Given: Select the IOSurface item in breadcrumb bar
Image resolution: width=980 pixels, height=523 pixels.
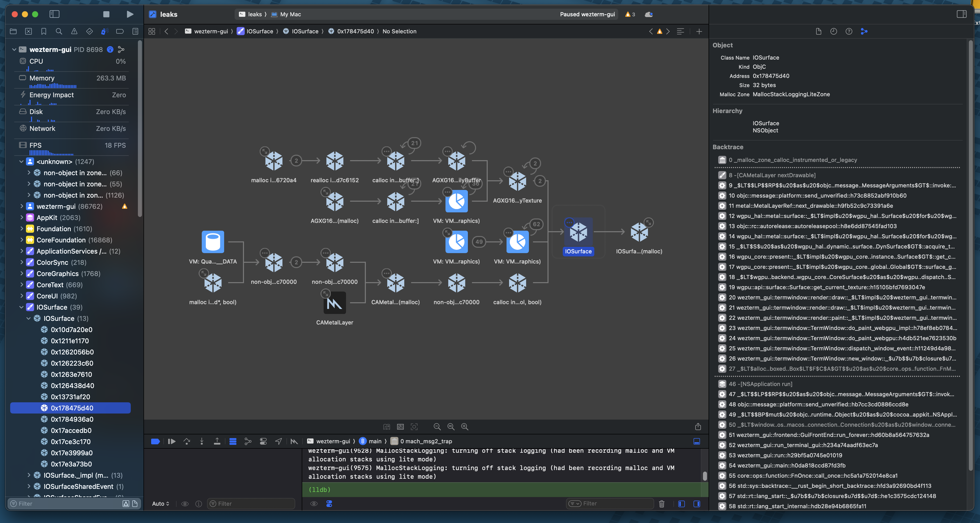Looking at the screenshot, I should [x=260, y=31].
